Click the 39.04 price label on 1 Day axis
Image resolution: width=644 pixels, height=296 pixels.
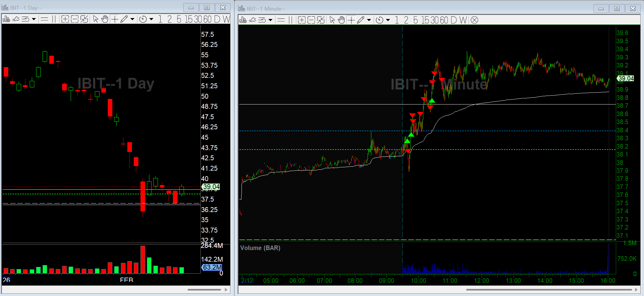tap(211, 187)
